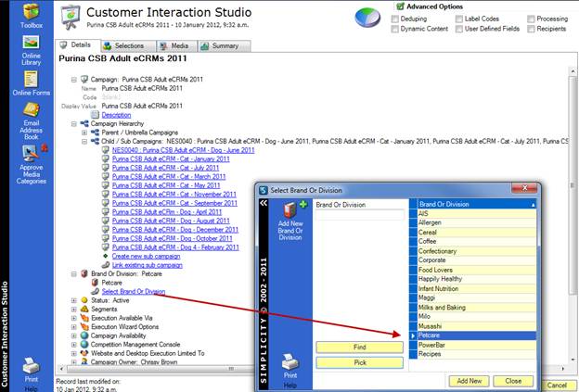The image size is (579, 392).
Task: Click the Campaign Hierarchy node icon
Action: coord(84,123)
